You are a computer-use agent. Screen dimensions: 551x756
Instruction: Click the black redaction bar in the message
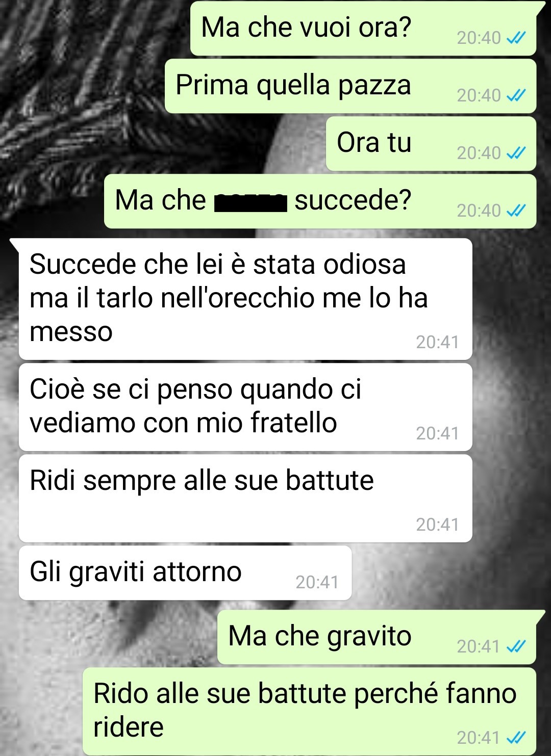click(x=251, y=202)
